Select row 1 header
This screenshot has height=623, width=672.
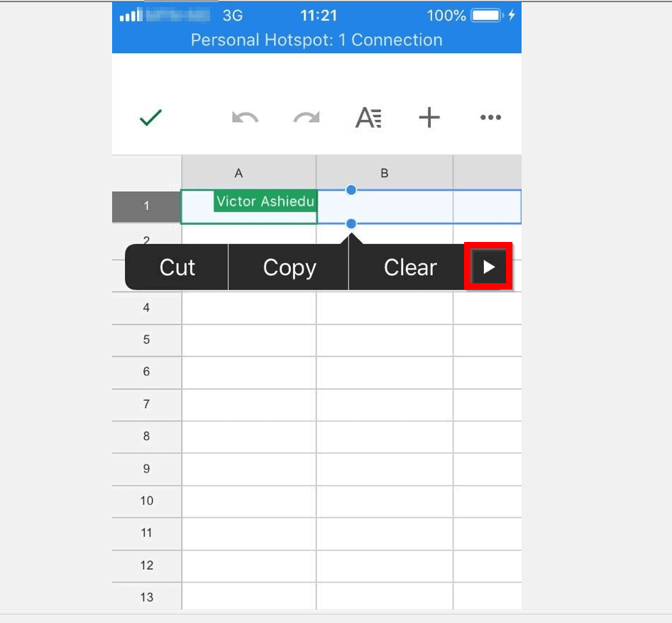[146, 206]
